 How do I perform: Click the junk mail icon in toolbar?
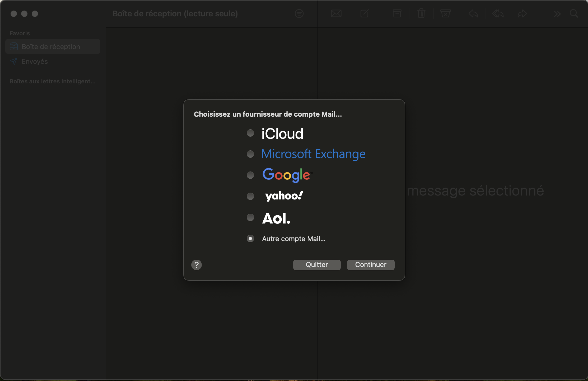point(445,13)
